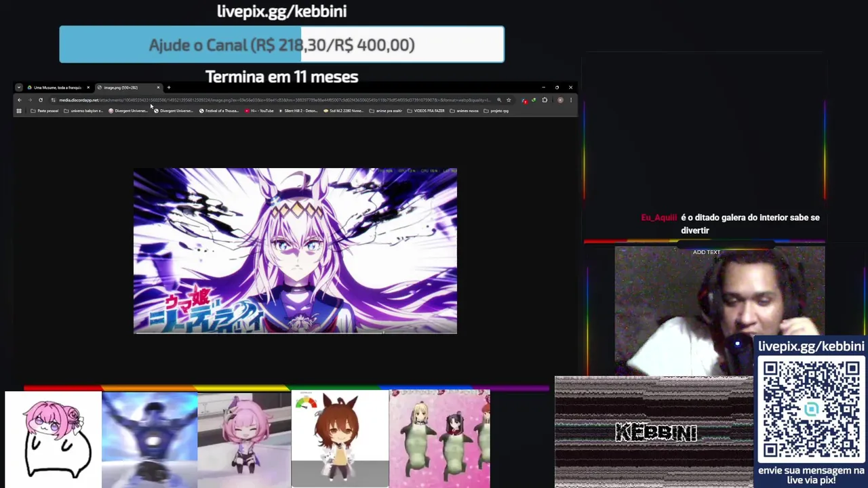Click the pink-haired doodle character thumbnail
This screenshot has width=868, height=488.
53,439
